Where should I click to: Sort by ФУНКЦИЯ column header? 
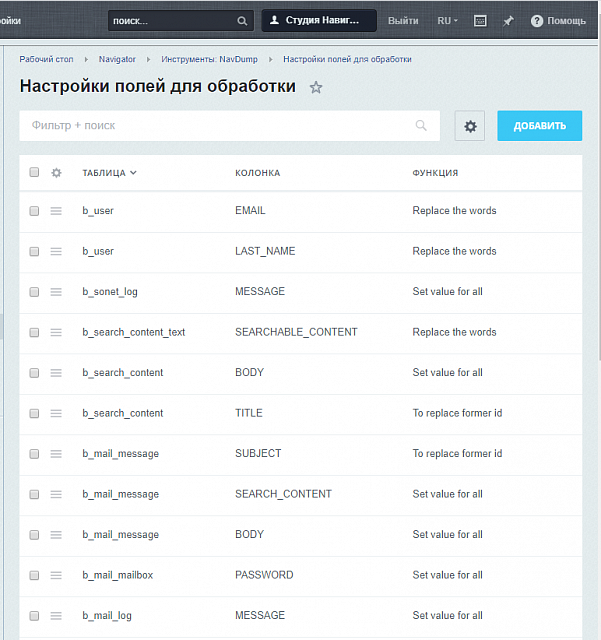tap(435, 173)
